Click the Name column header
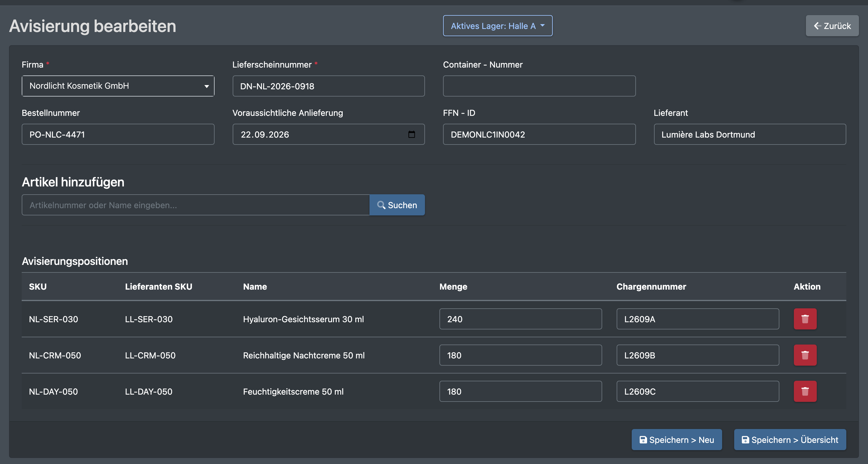The width and height of the screenshot is (868, 464). click(x=255, y=287)
